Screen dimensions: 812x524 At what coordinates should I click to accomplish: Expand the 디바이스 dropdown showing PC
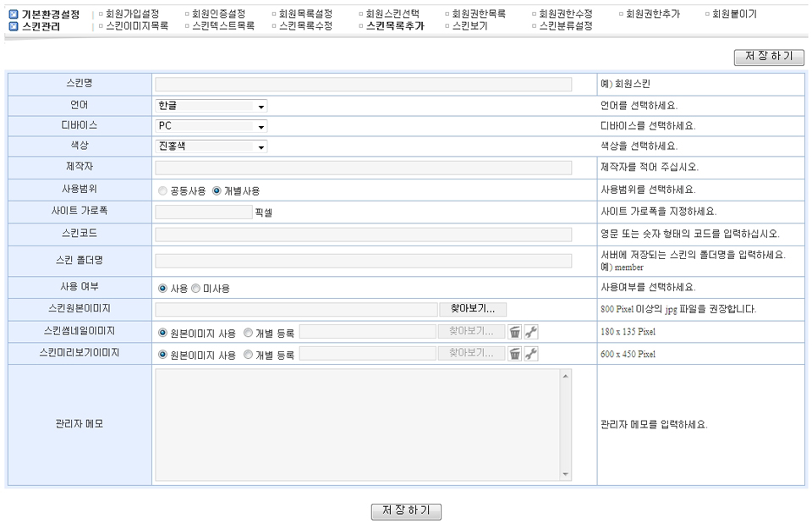(x=211, y=126)
